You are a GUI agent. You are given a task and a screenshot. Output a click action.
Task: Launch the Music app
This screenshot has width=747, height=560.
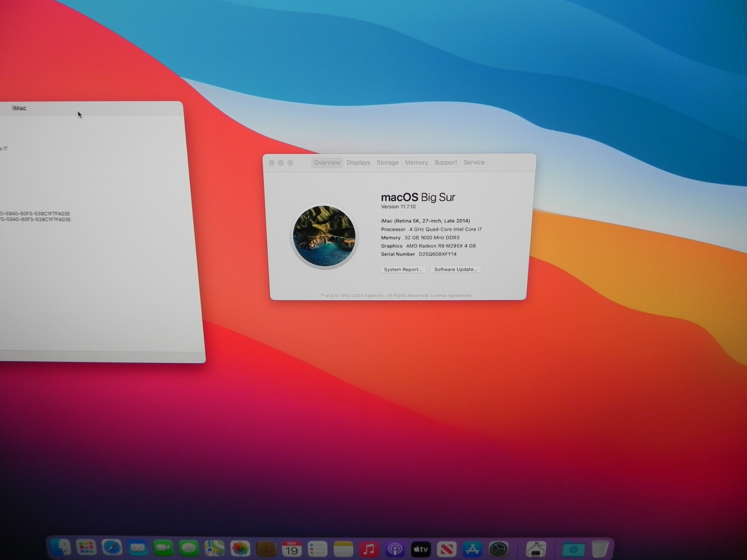tap(369, 549)
